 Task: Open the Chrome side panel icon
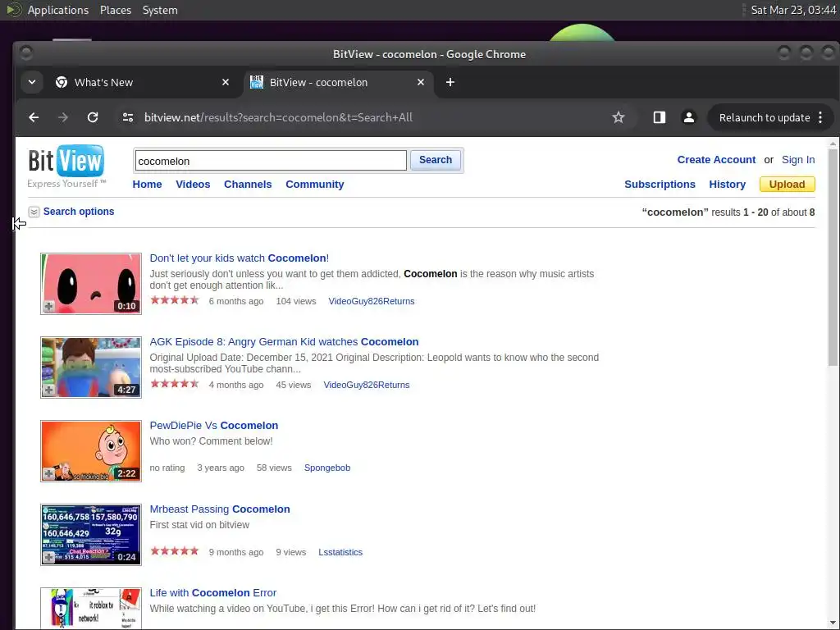(x=659, y=117)
